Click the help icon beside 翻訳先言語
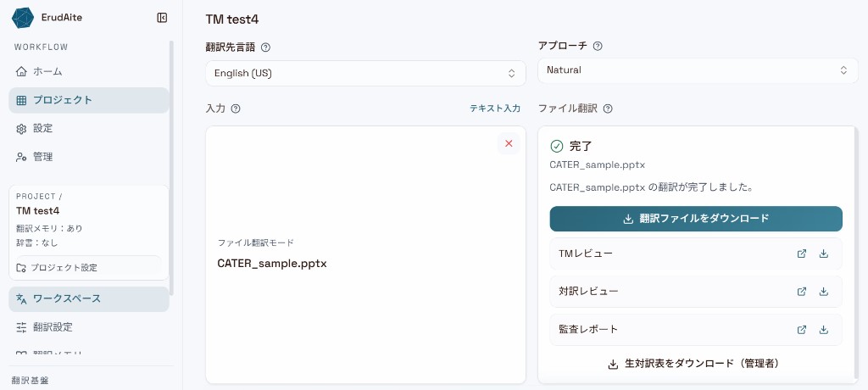The height and width of the screenshot is (390, 868). [265, 47]
